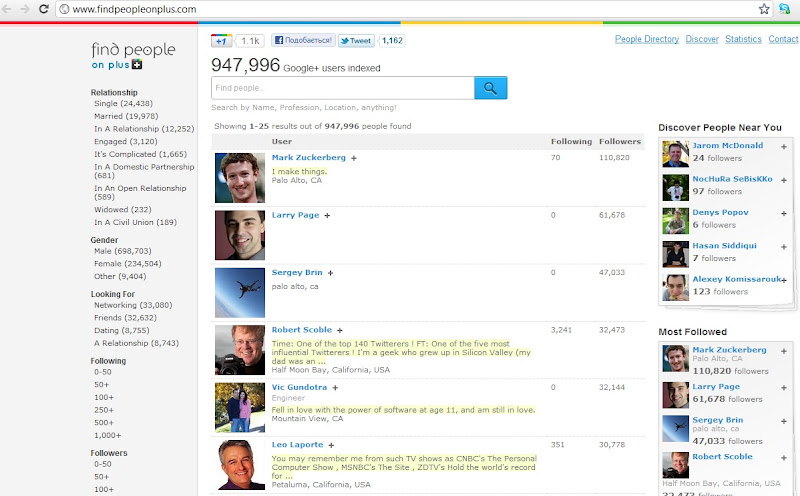800x496 pixels.
Task: Go back with browser back arrow
Action: pyautogui.click(x=7, y=9)
